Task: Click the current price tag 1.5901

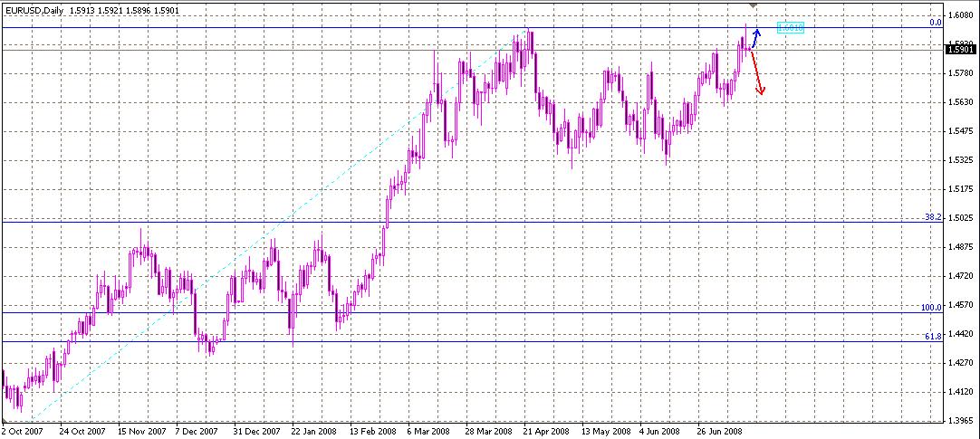Action: point(961,50)
